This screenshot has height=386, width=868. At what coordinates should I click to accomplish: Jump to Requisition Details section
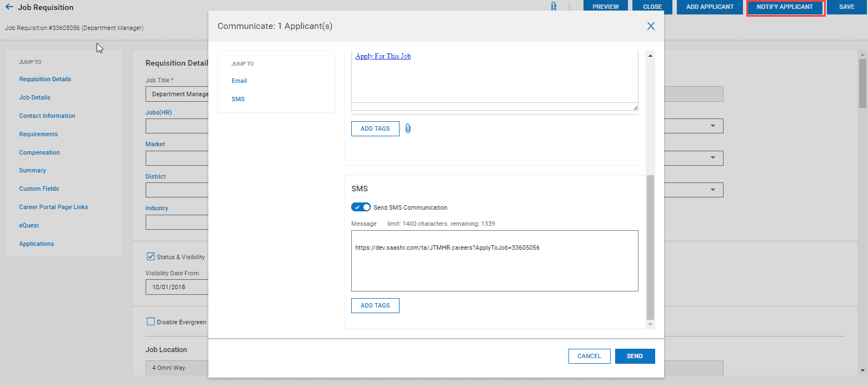45,79
